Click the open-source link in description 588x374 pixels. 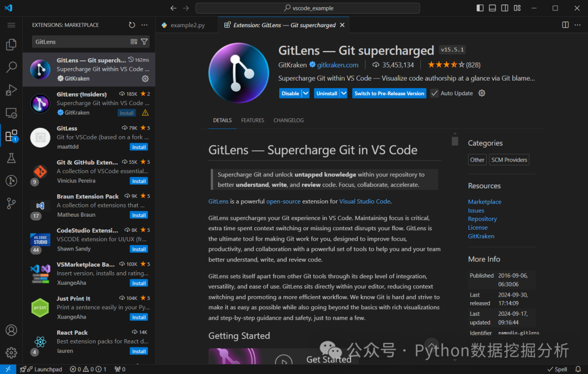click(283, 201)
